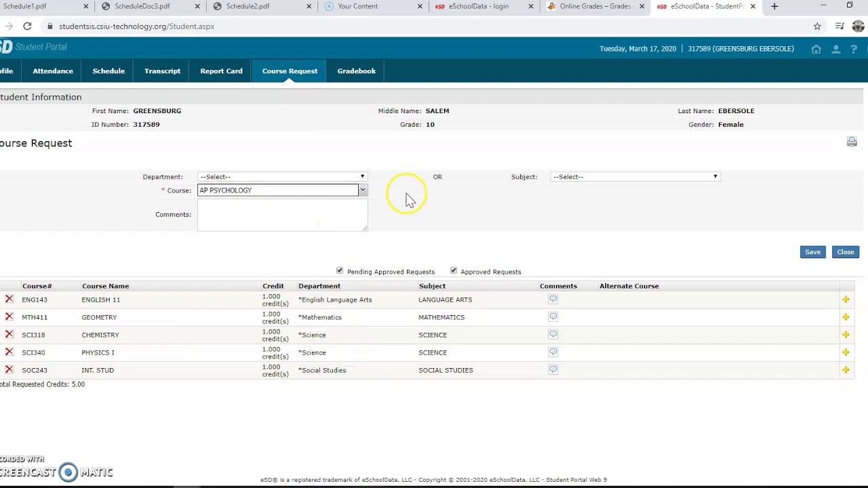The width and height of the screenshot is (868, 488).
Task: Click the LANGUAGE ARTS subject cell
Action: pos(445,300)
